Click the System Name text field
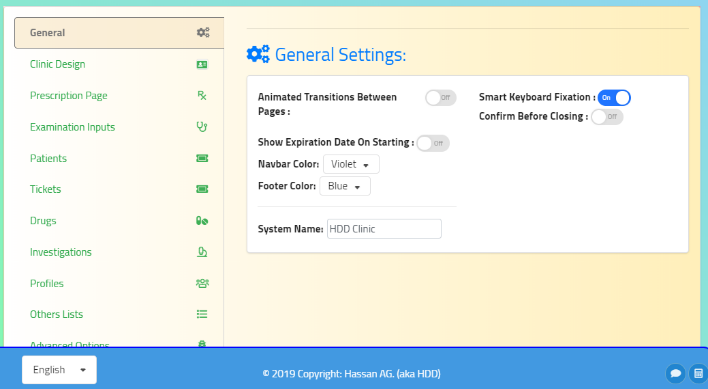Viewport: 708px width, 389px height. click(384, 229)
